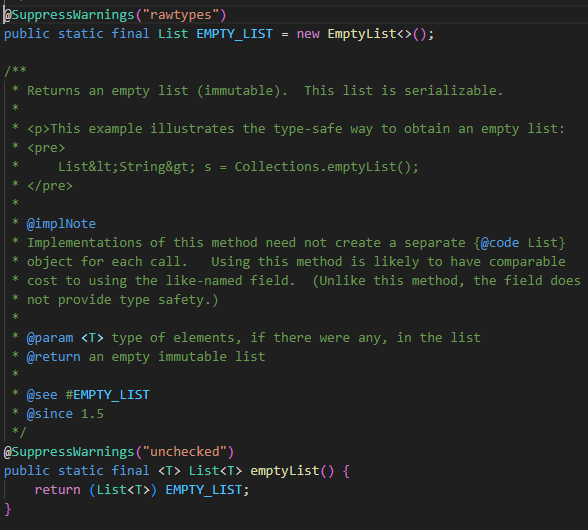This screenshot has width=588, height=530.
Task: Click the <T> after @param
Action: pyautogui.click(x=92, y=338)
